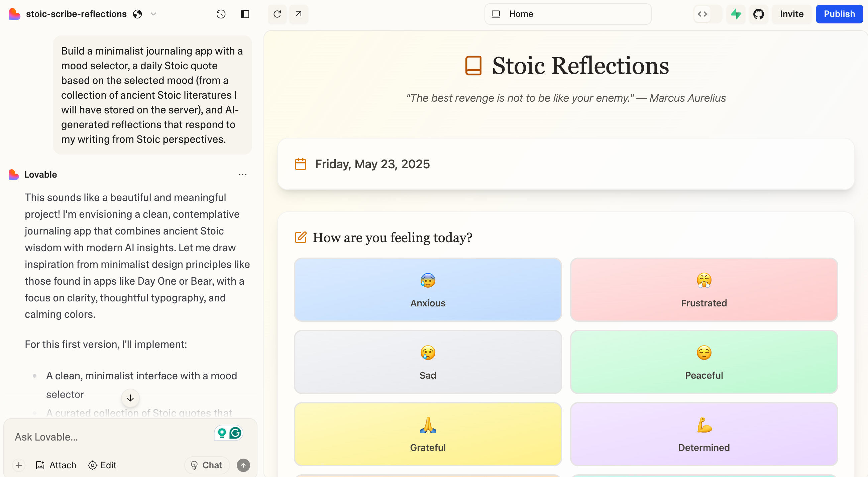
Task: Select the yellow Grateful mood card
Action: point(428,434)
